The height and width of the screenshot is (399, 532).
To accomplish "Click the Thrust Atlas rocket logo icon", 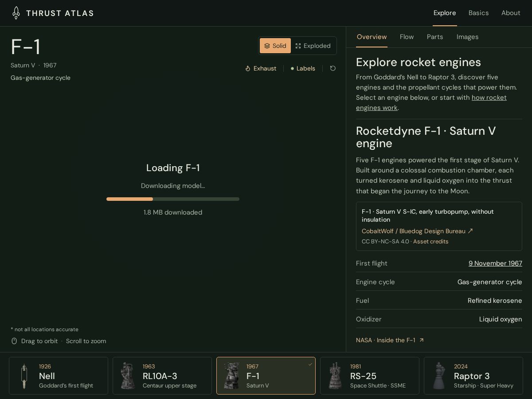I will click(16, 13).
